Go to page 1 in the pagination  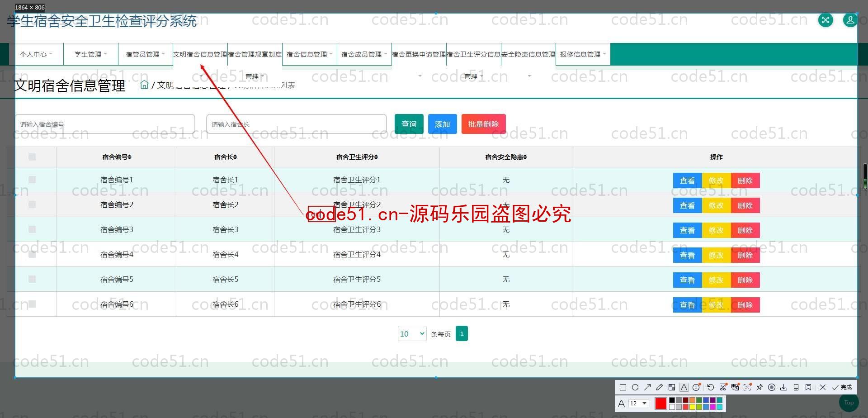[462, 333]
